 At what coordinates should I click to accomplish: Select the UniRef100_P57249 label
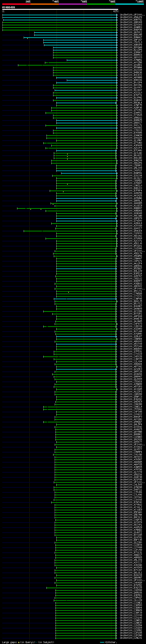pos(131,347)
